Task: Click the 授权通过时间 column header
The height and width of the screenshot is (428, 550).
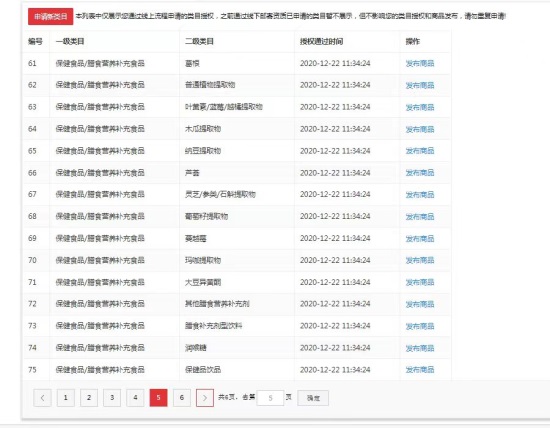Action: (321, 41)
